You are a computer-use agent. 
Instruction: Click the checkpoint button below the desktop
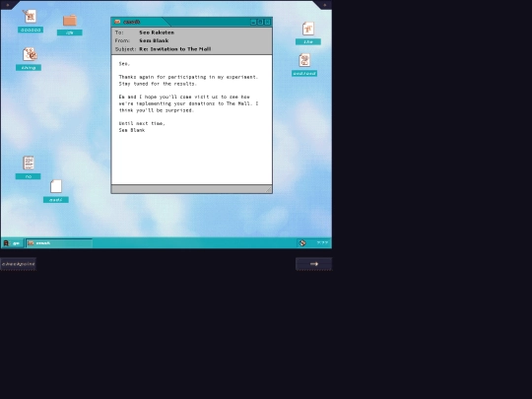19,264
